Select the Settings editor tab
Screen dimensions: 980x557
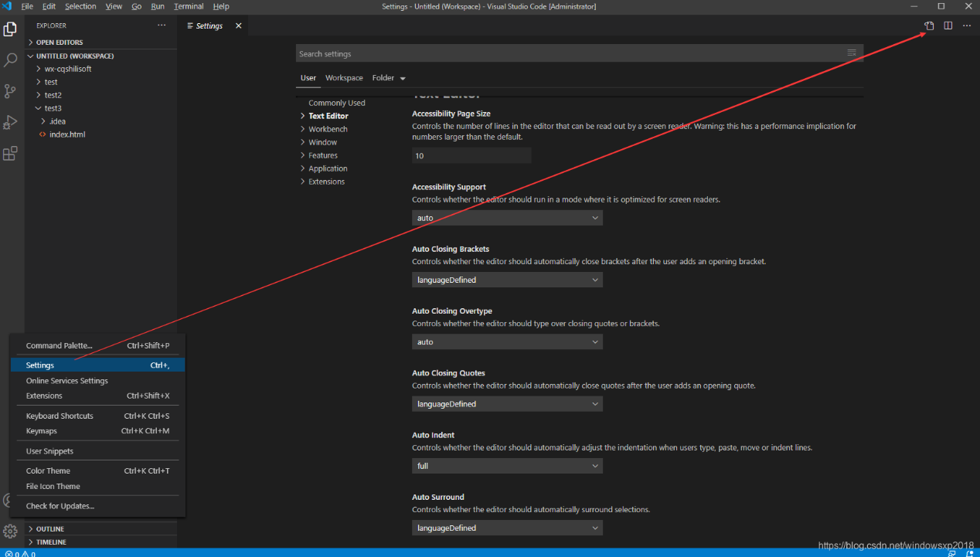tap(209, 25)
